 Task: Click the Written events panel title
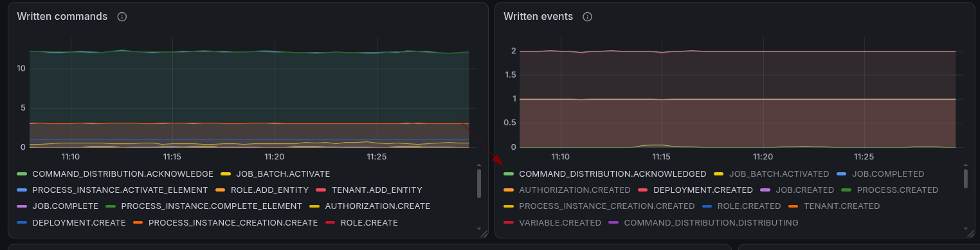pos(538,17)
